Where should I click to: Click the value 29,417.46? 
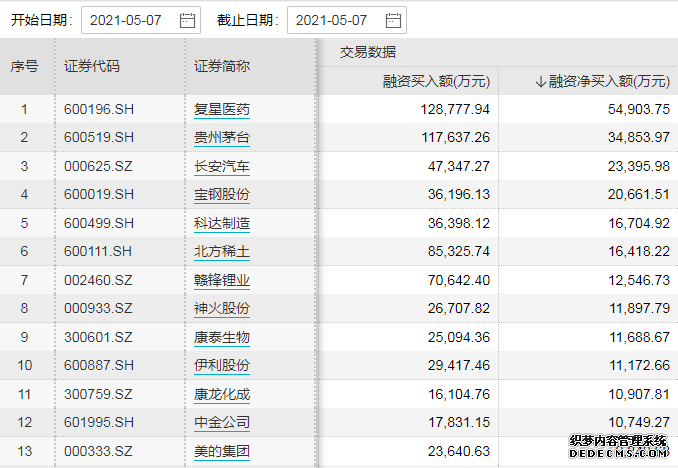pos(459,365)
